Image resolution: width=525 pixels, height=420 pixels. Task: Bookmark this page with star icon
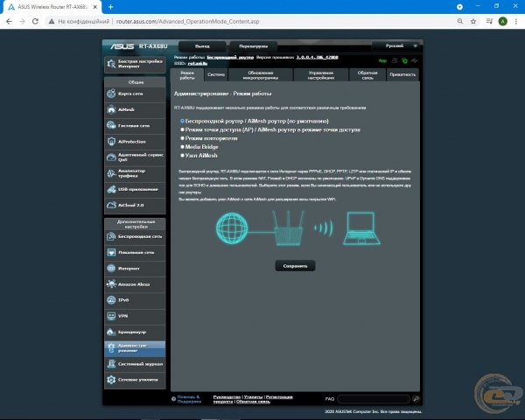click(473, 21)
